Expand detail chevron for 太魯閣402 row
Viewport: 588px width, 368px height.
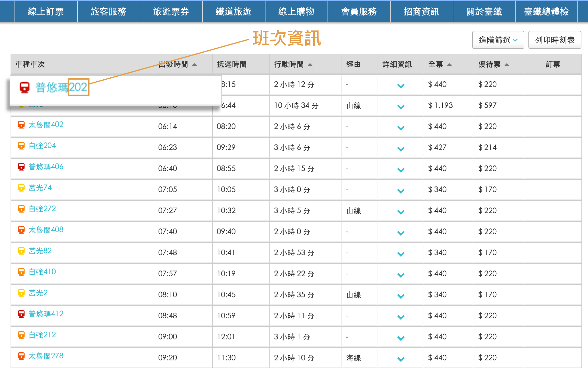pos(401,128)
